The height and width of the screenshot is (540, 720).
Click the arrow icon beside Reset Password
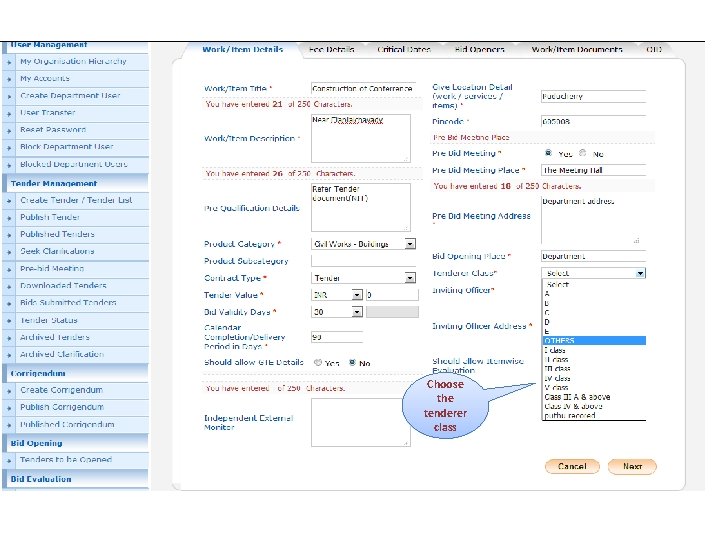tap(9, 131)
